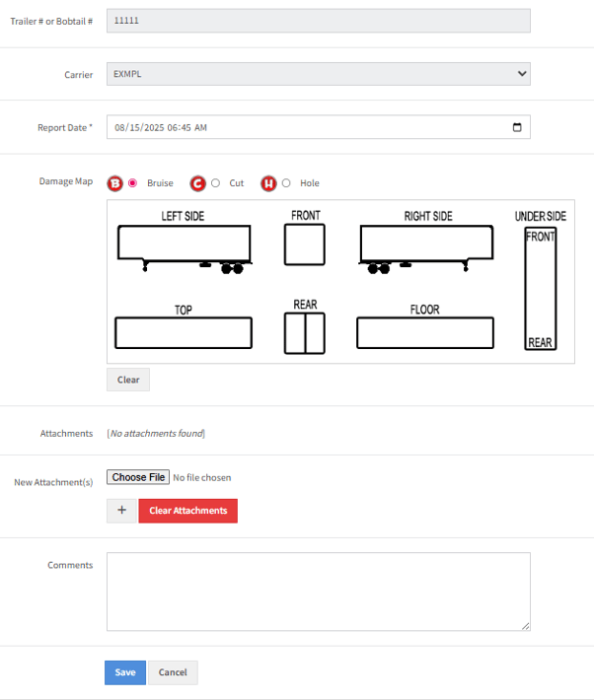Click the Front trailer square diagram
This screenshot has height=700, width=594.
pos(304,244)
